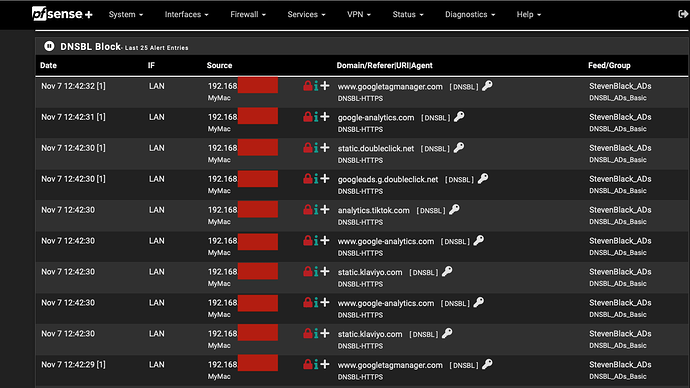Click StevenBlack_ADs feed in static.doubleclick.net row
This screenshot has width=690, height=388.
(x=620, y=148)
